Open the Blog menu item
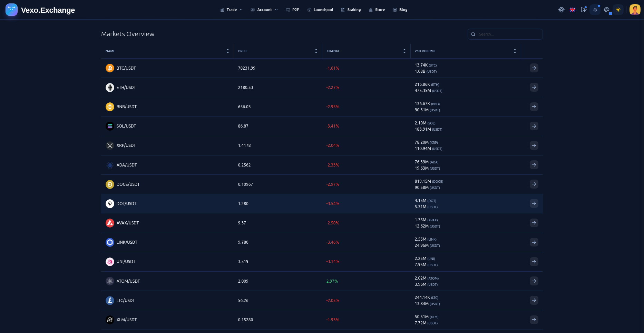 [400, 10]
